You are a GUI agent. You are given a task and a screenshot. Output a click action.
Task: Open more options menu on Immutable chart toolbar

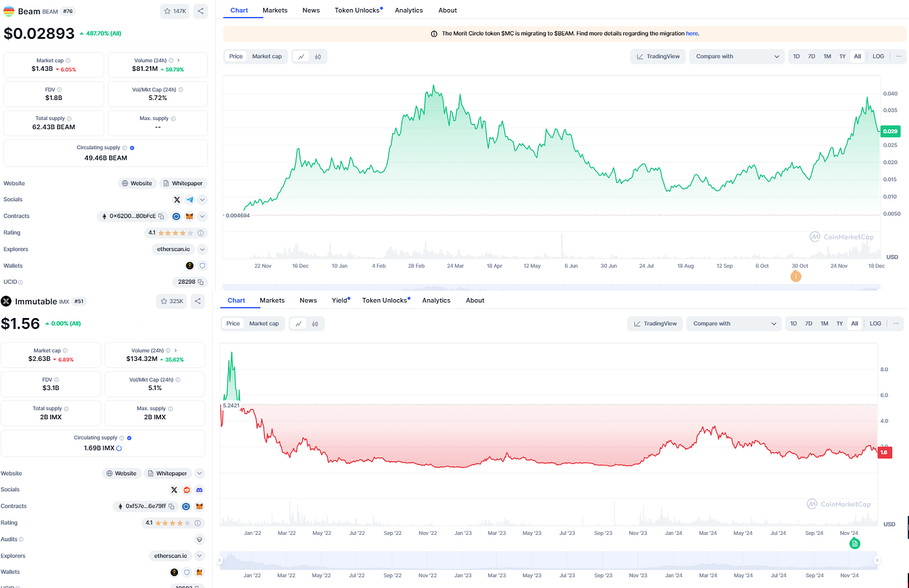pyautogui.click(x=896, y=324)
